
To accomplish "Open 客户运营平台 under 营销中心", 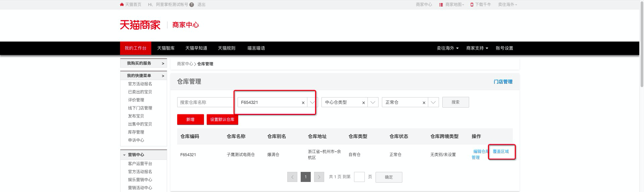I will [140, 164].
